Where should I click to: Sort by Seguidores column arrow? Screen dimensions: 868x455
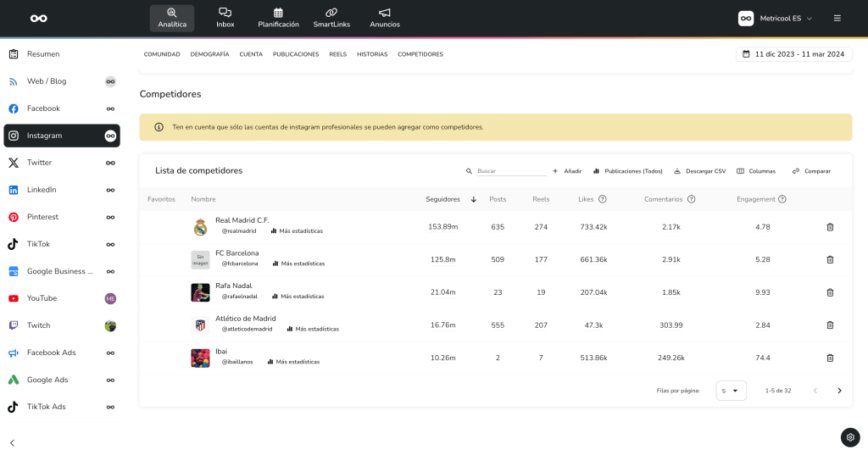click(474, 199)
